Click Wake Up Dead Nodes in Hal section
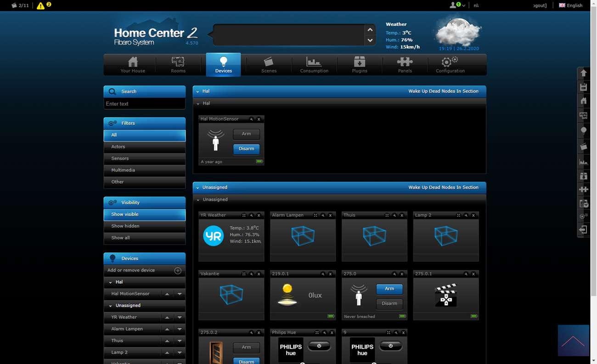Viewport: 597px width, 364px height. tap(443, 91)
